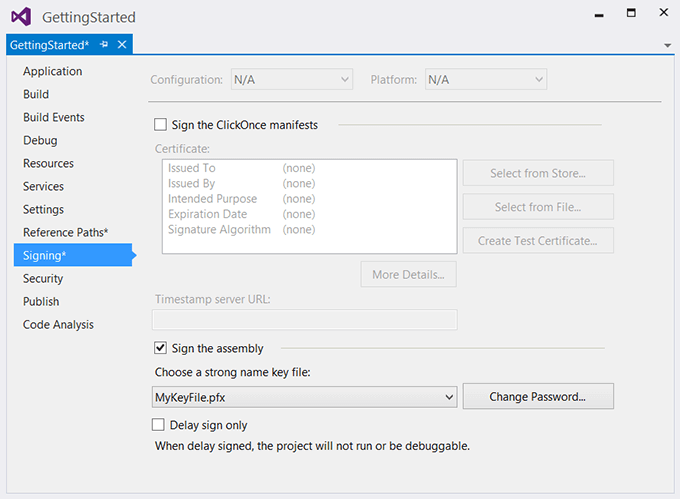
Task: Click the Intended Purpose certificate row
Action: (x=242, y=199)
